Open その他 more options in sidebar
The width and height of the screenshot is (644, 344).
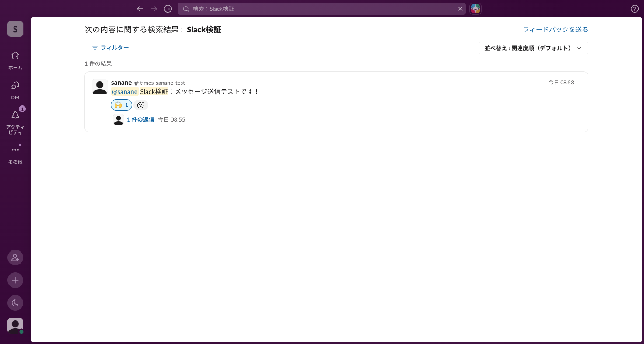point(15,155)
